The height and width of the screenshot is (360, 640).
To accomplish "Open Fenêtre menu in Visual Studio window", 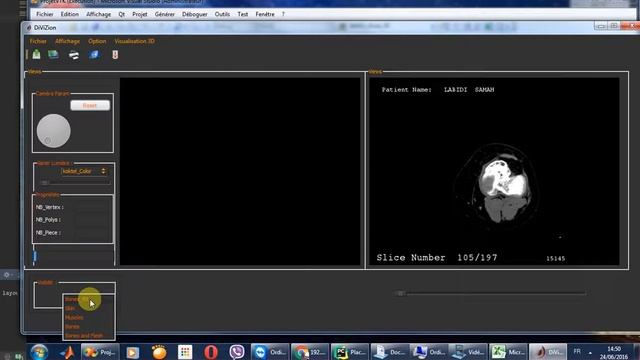I will click(265, 14).
